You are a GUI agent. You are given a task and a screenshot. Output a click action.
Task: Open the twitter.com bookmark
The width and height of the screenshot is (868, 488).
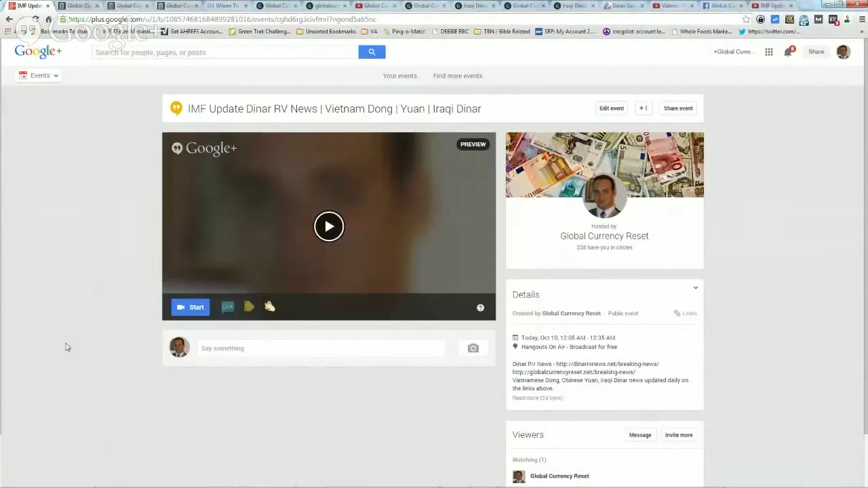pyautogui.click(x=768, y=31)
